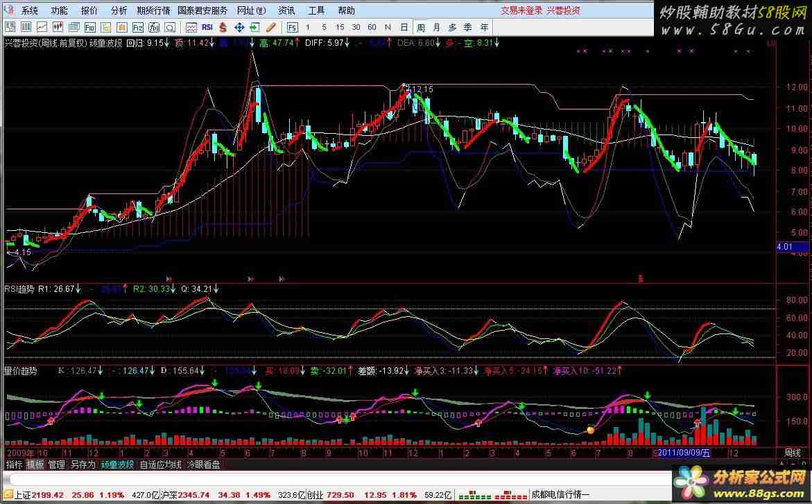812x504 pixels.
Task: Switch to 60-minute period
Action: (x=372, y=27)
